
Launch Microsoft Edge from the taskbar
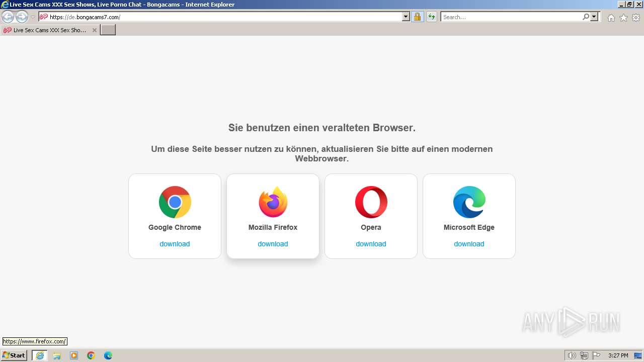click(x=108, y=355)
